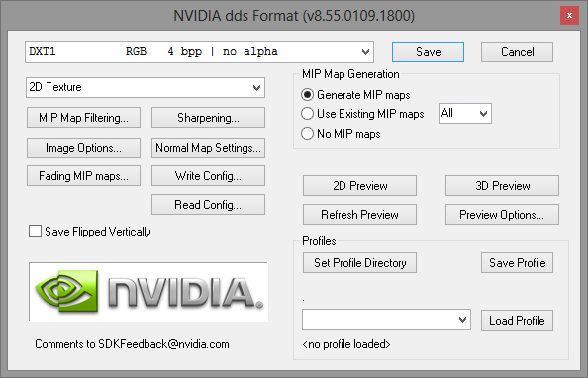Click Read Config button
Viewport: 588px width, 378px height.
point(208,205)
